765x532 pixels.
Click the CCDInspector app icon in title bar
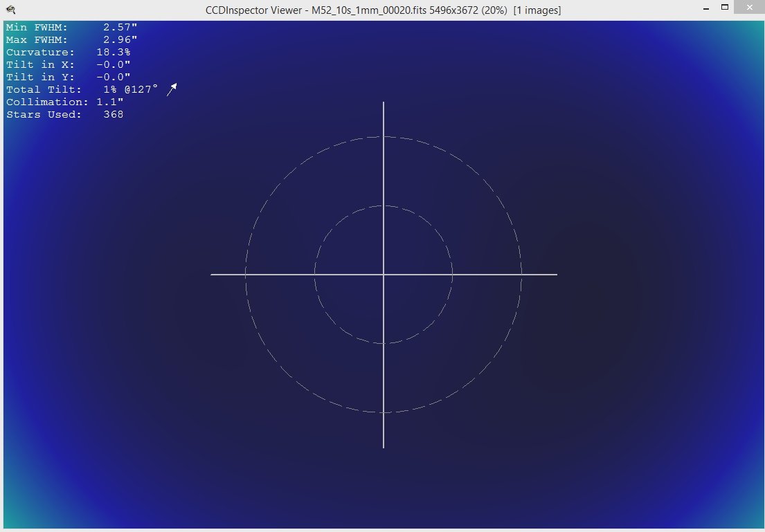(10, 9)
